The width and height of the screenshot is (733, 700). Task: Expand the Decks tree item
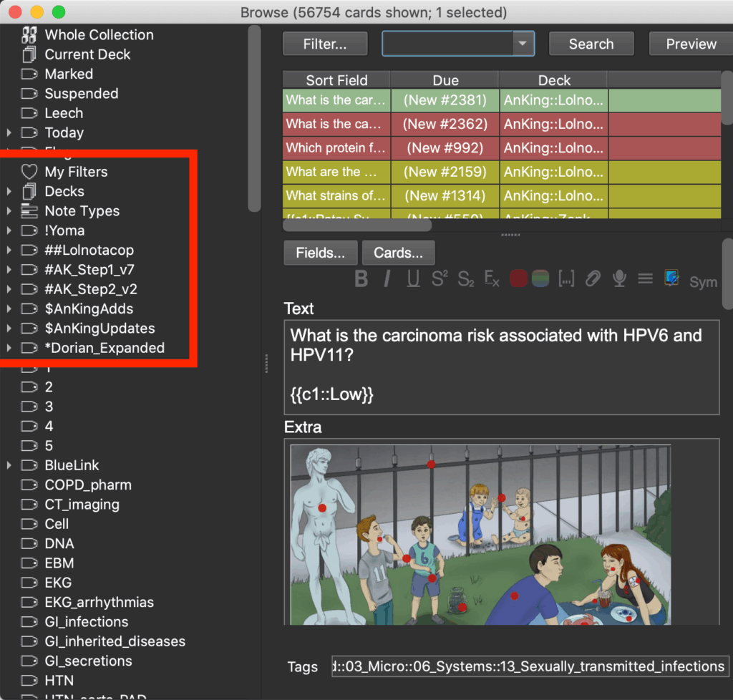(9, 191)
